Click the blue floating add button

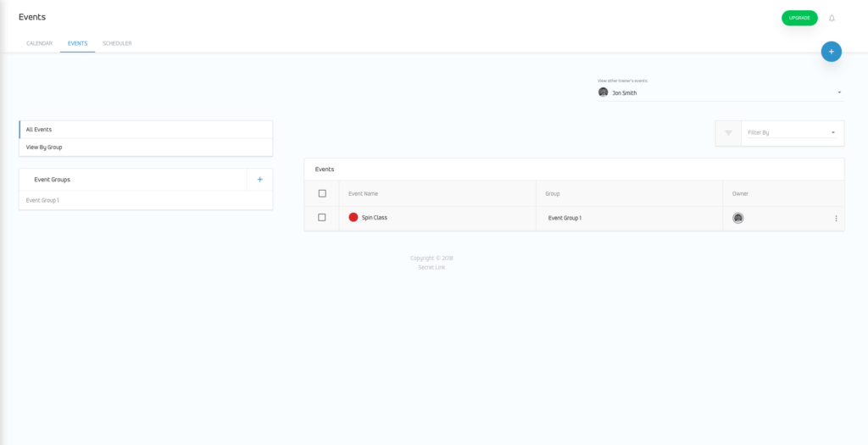[x=831, y=52]
